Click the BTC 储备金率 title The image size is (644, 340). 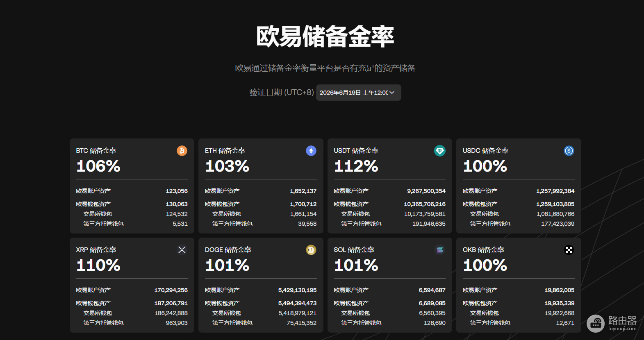(x=96, y=151)
